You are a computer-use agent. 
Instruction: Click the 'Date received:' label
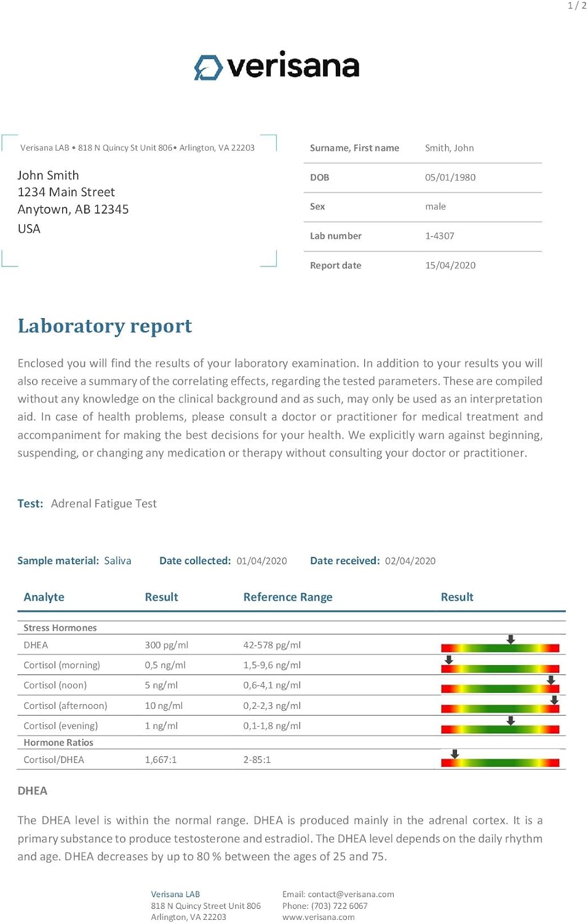point(345,561)
